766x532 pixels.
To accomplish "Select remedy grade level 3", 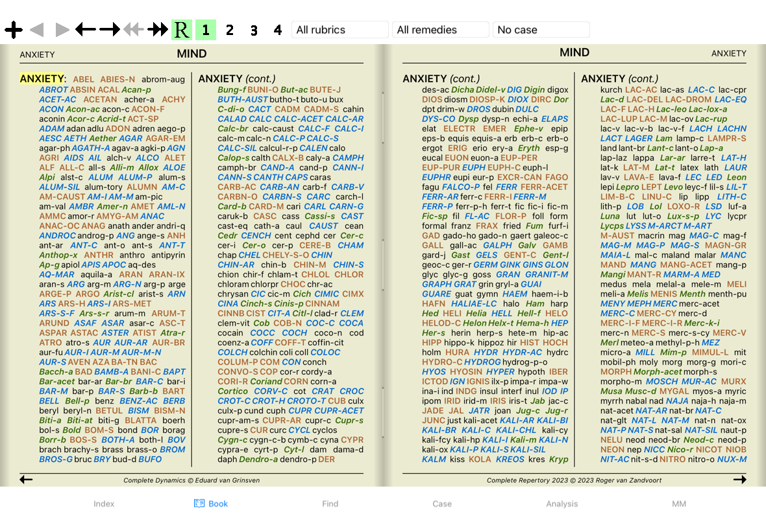I will (x=254, y=30).
